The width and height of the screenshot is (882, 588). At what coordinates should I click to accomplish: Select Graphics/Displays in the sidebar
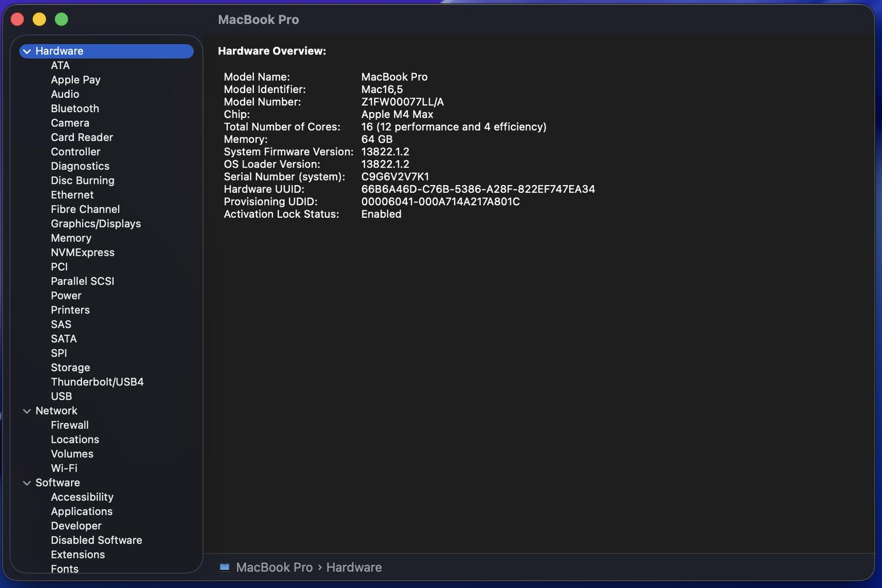point(95,224)
